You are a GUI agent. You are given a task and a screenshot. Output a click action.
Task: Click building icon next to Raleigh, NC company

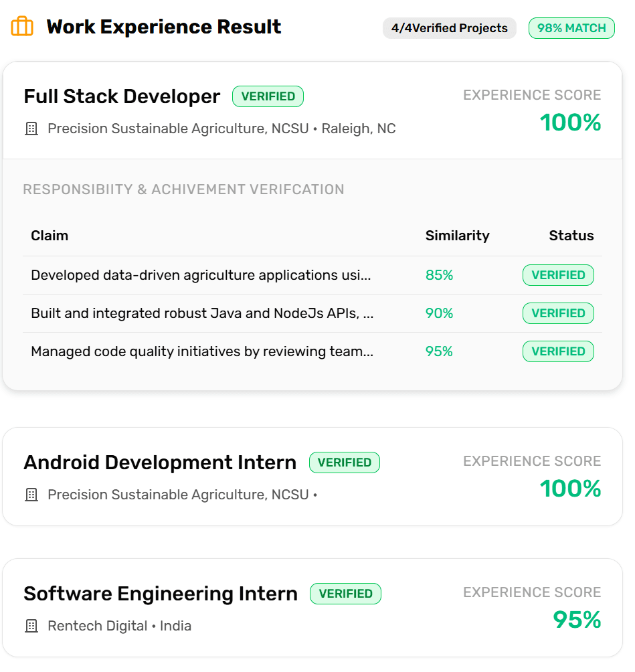pyautogui.click(x=31, y=129)
